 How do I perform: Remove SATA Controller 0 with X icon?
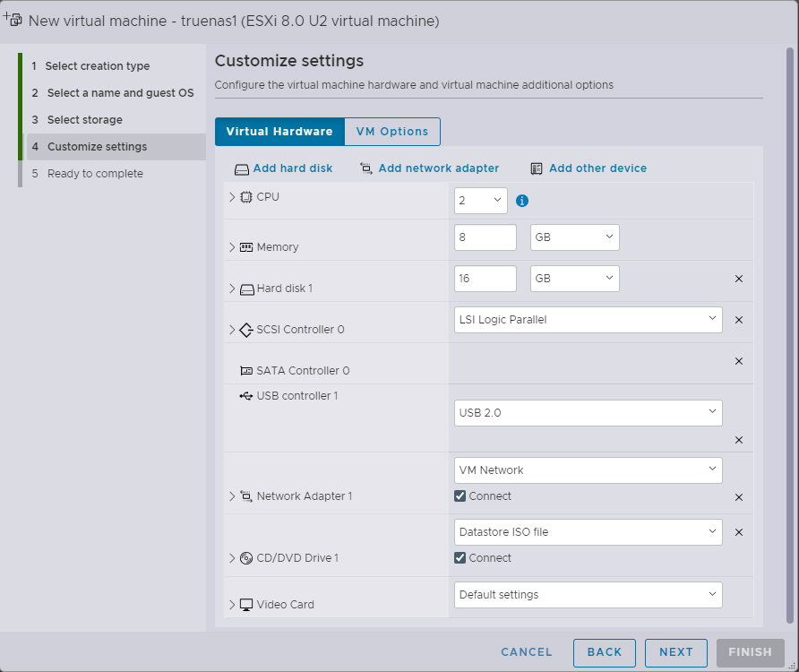click(739, 361)
